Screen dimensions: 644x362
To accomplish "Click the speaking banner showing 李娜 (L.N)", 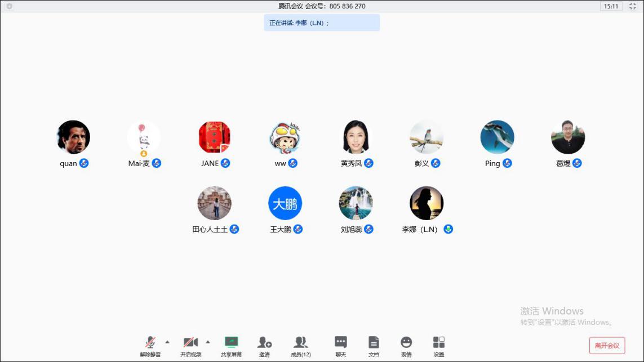I will 322,23.
